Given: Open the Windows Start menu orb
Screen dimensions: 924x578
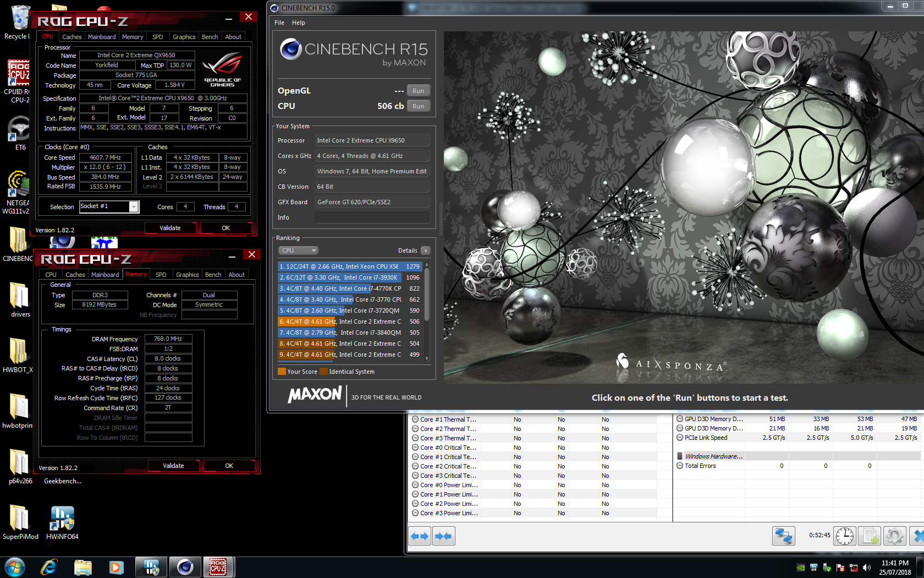Looking at the screenshot, I should pos(14,567).
